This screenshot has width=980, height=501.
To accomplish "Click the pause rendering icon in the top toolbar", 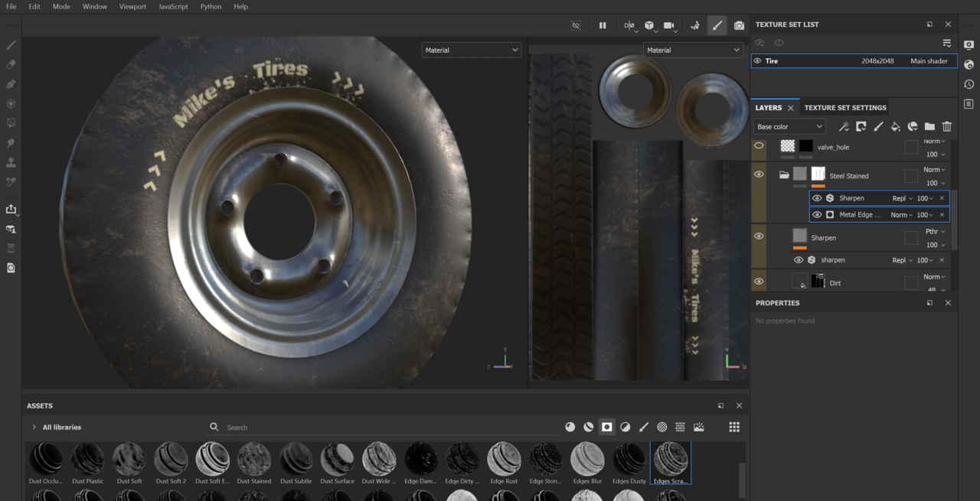I will pos(603,25).
